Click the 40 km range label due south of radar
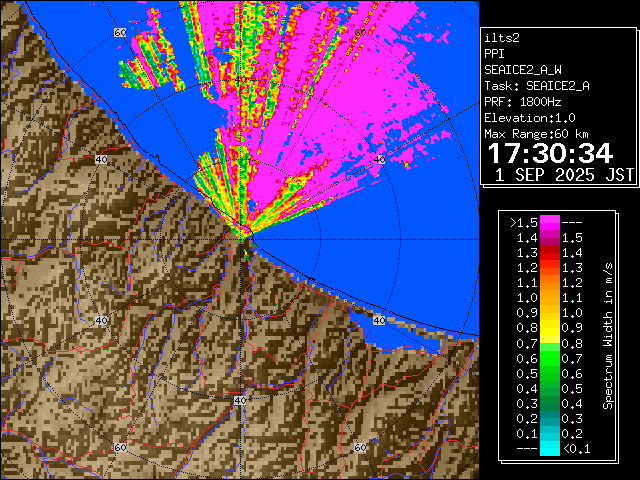640x480 pixels. [x=240, y=400]
